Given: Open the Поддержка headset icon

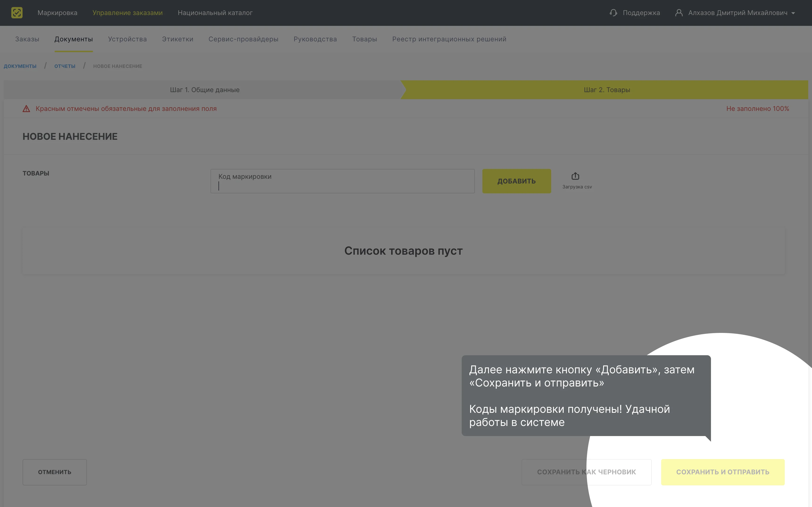Looking at the screenshot, I should [x=613, y=13].
